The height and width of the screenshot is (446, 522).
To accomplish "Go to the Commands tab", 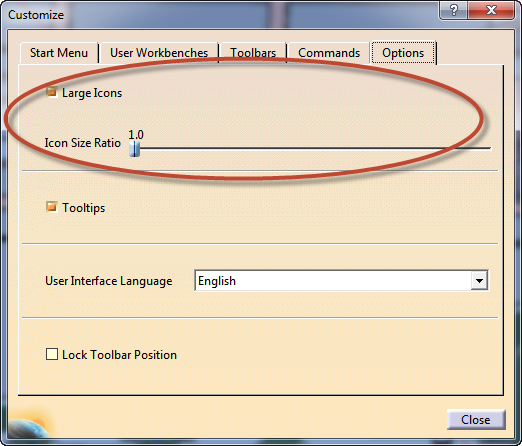I will [329, 53].
